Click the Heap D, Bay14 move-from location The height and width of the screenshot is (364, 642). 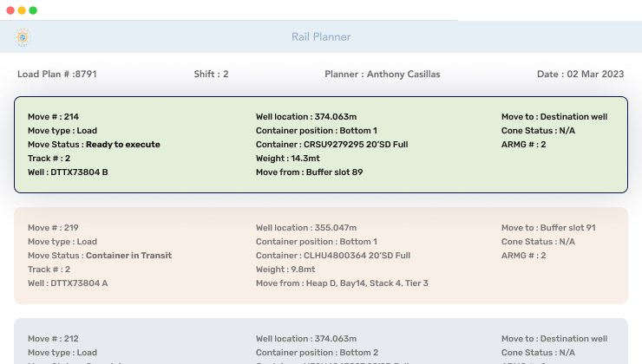(342, 283)
